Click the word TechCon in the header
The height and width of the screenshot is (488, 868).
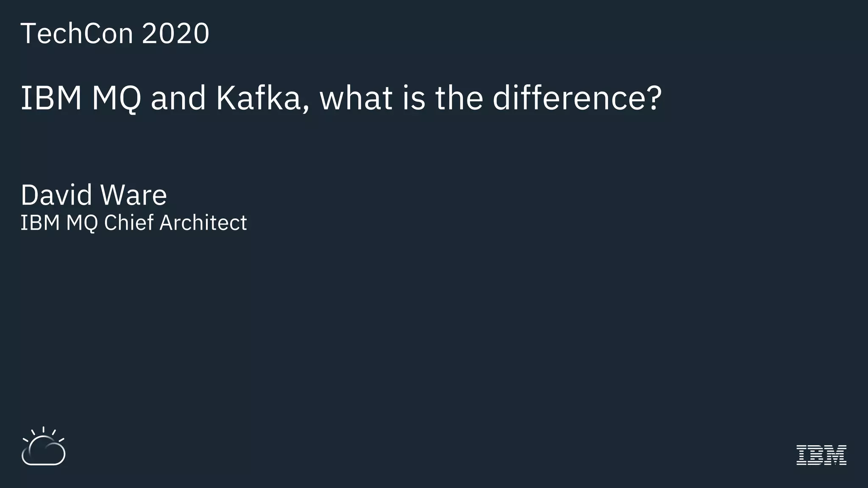[77, 33]
